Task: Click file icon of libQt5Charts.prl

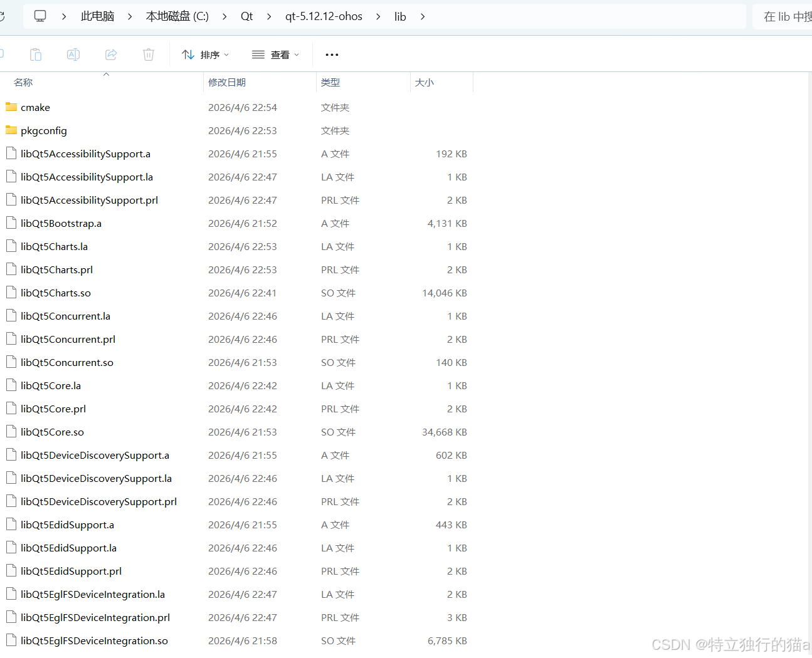Action: [11, 269]
